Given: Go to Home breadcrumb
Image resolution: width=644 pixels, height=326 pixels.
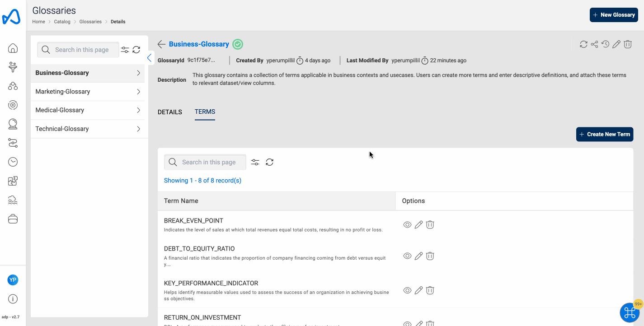Looking at the screenshot, I should pos(38,22).
